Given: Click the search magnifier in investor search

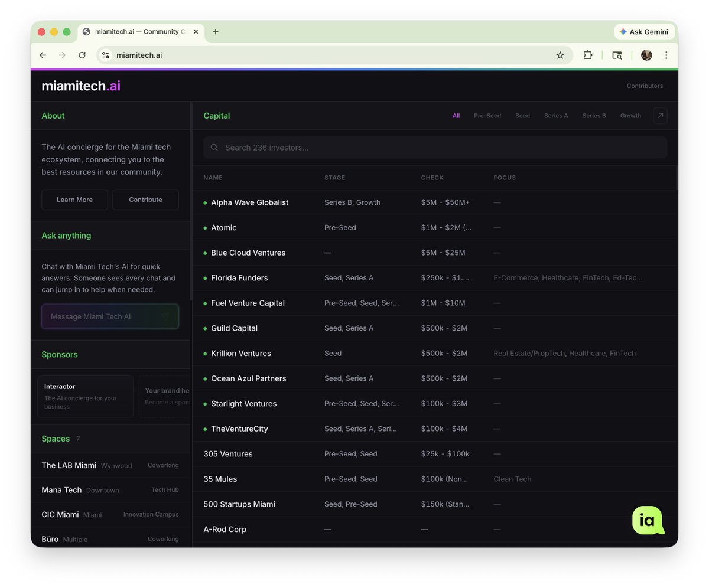Looking at the screenshot, I should tap(214, 148).
